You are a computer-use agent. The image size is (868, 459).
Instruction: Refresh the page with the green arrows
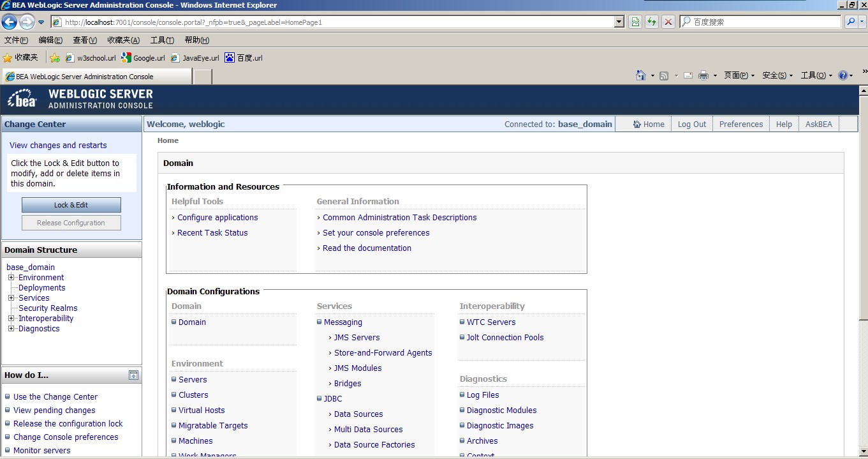[x=651, y=22]
